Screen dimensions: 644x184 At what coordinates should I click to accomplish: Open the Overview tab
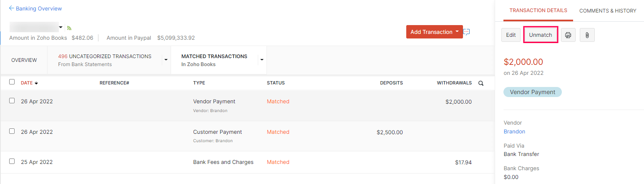tap(24, 60)
